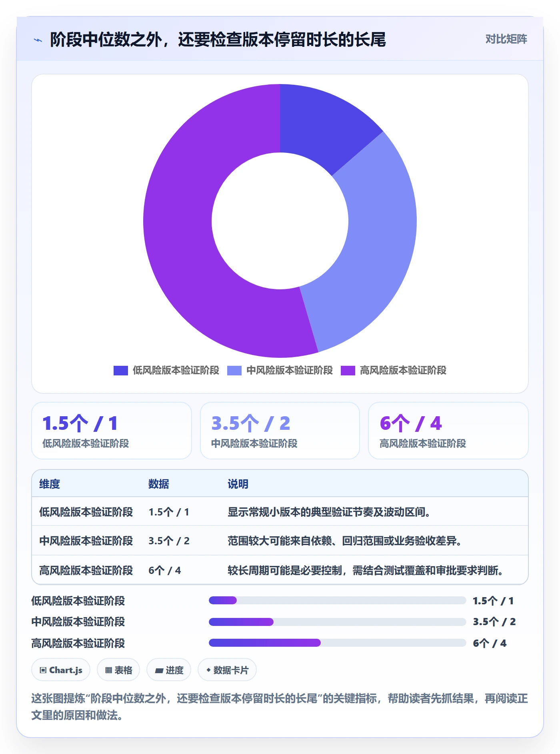Click progress label 中风险版本验证阶段
Image resolution: width=560 pixels, height=754 pixels.
[x=78, y=622]
